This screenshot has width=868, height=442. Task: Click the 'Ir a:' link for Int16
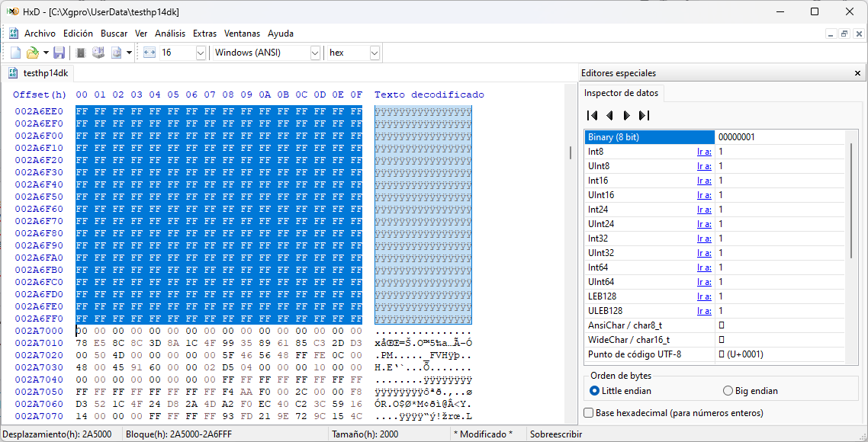pos(703,181)
